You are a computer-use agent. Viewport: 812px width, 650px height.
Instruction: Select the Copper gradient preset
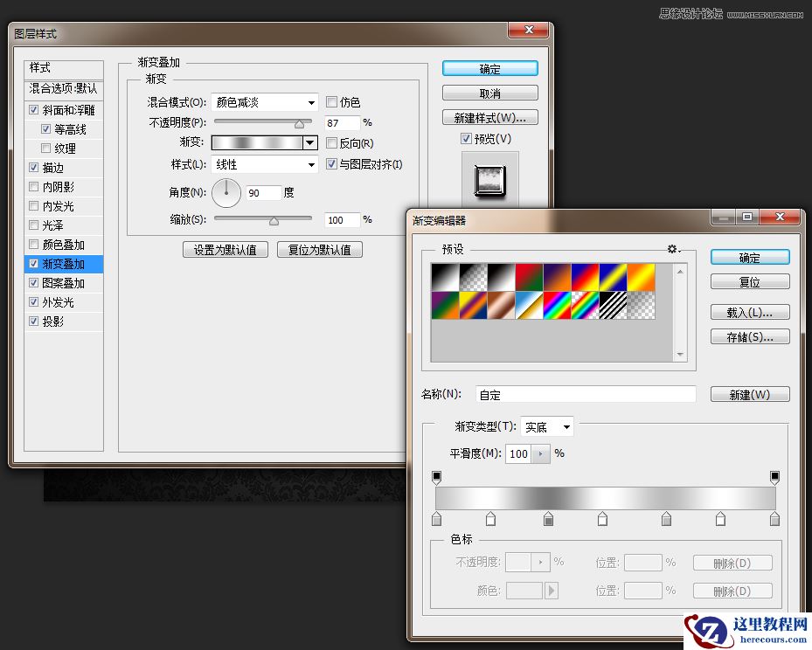500,302
